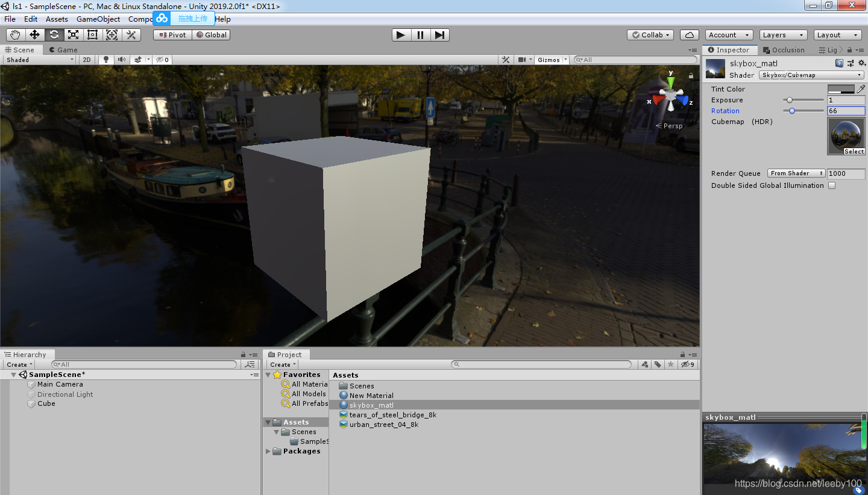Click the Rotation value field
The image size is (868, 495).
pos(846,111)
